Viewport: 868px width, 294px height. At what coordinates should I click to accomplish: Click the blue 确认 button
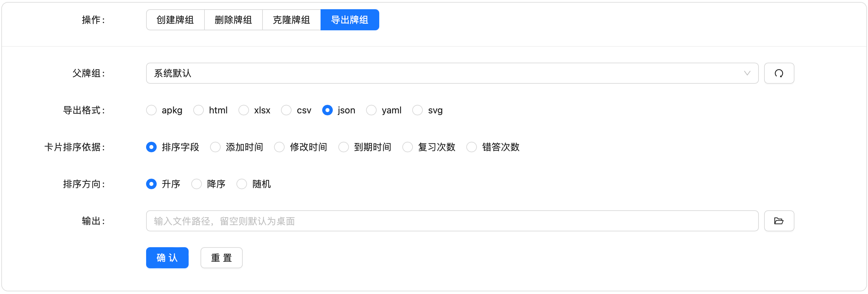tap(167, 258)
